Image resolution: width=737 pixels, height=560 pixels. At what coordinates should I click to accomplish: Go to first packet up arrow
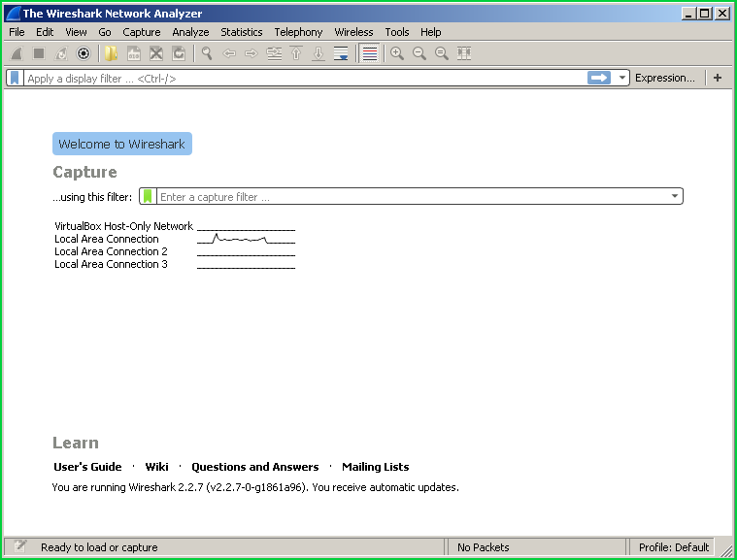[296, 53]
